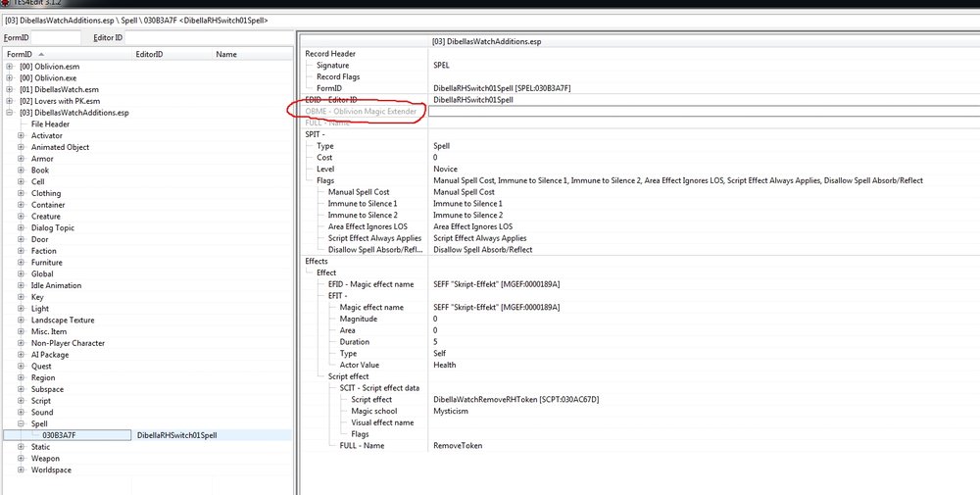Expand the [02] Lovers with PK.esm node
Screen dimensions: 980x495
[x=10, y=101]
